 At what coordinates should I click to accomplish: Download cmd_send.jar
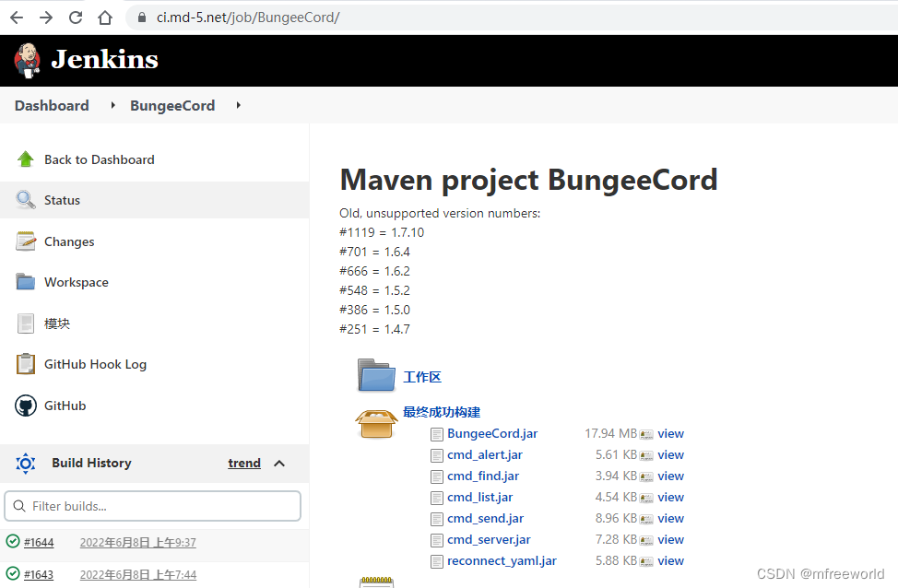(x=485, y=518)
